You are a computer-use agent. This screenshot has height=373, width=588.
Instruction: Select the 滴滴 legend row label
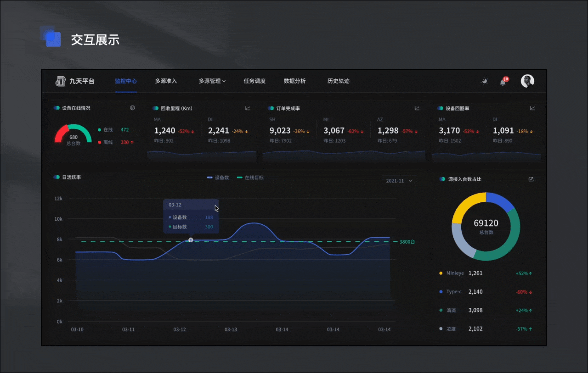(x=451, y=311)
